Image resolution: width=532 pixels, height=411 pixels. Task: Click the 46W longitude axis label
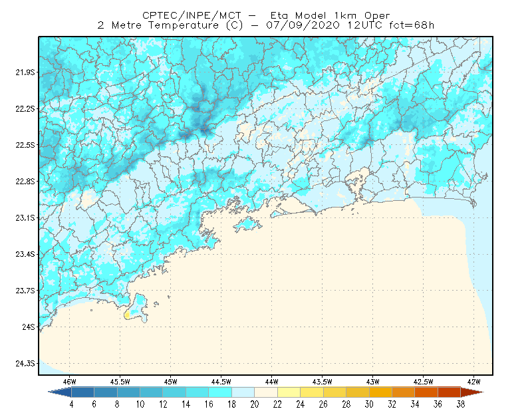(x=69, y=382)
